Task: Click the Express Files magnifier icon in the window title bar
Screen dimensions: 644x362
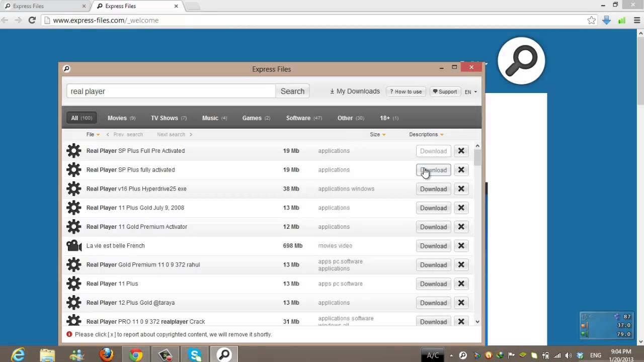Action: point(66,69)
